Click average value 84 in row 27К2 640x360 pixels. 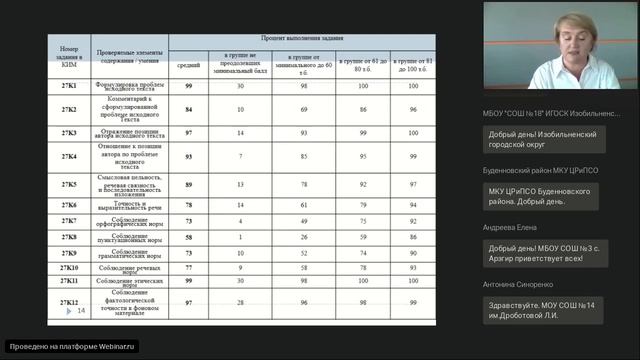189,109
